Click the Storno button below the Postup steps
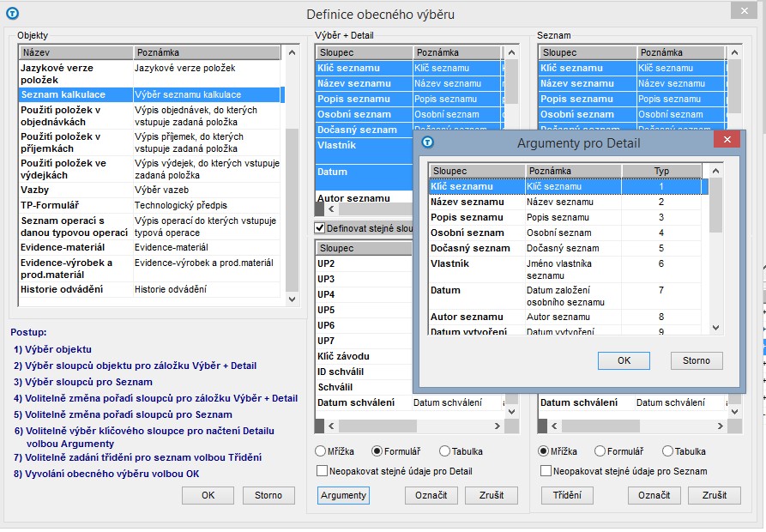Viewport: 766px width, 532px height. click(268, 495)
